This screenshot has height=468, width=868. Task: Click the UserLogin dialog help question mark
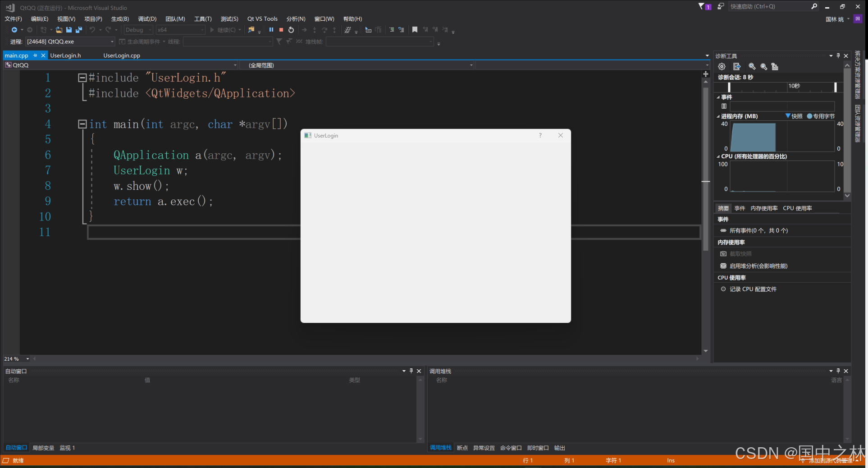click(540, 135)
